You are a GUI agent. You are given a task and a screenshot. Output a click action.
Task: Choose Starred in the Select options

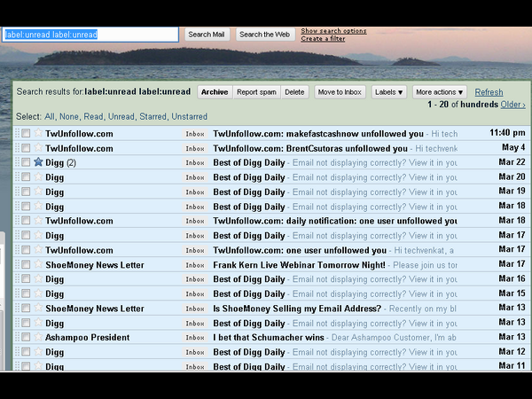[x=151, y=116]
